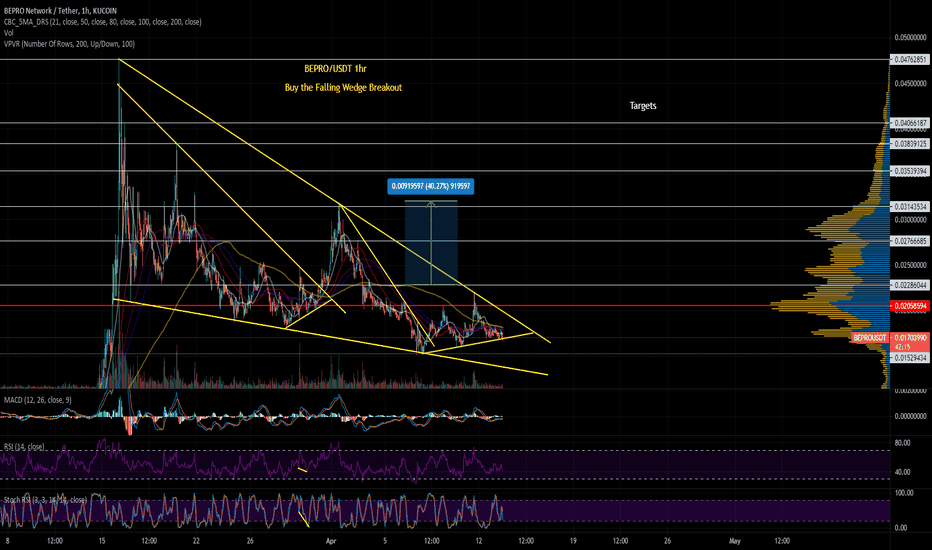
Task: Click the 0.03839125 price level tag
Action: (909, 144)
